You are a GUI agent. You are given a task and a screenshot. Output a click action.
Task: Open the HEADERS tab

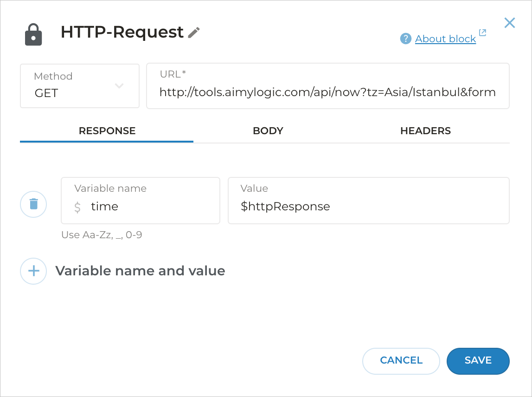[425, 130]
